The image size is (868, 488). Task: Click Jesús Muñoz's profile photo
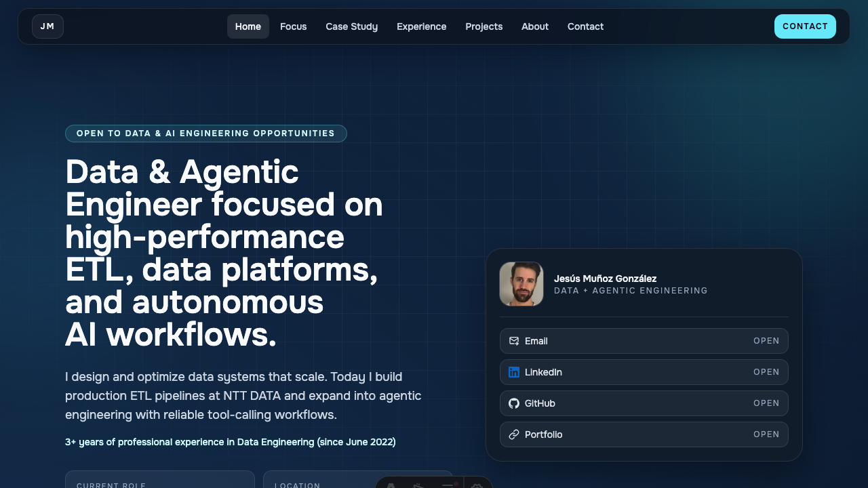point(521,284)
